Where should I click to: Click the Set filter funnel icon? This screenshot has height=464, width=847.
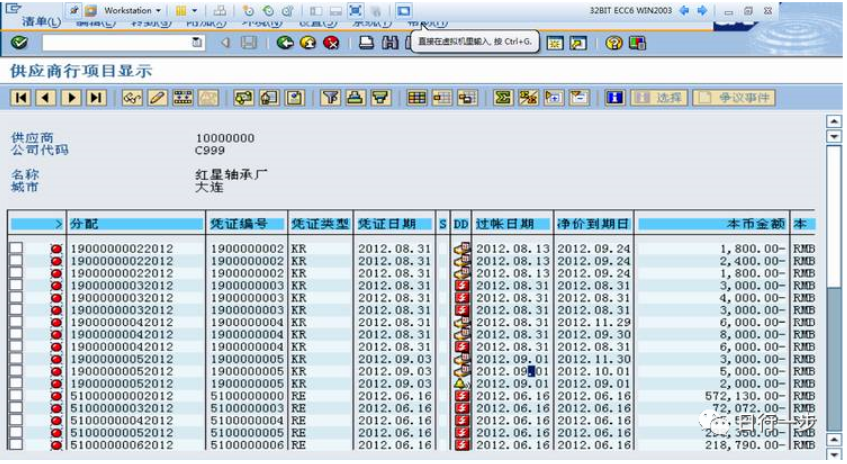pyautogui.click(x=330, y=98)
